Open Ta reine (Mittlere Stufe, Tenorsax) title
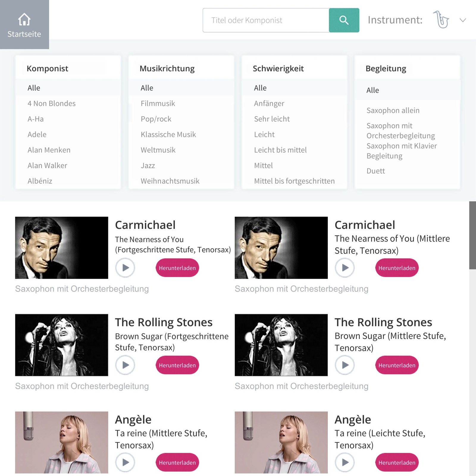 tap(161, 439)
